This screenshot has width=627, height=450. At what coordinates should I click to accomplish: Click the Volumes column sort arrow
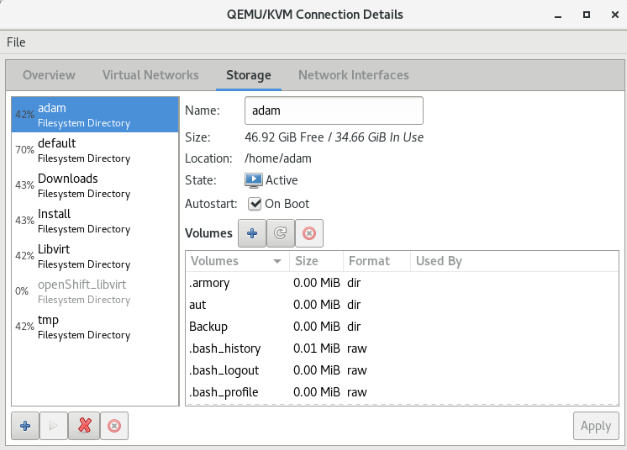coord(277,261)
